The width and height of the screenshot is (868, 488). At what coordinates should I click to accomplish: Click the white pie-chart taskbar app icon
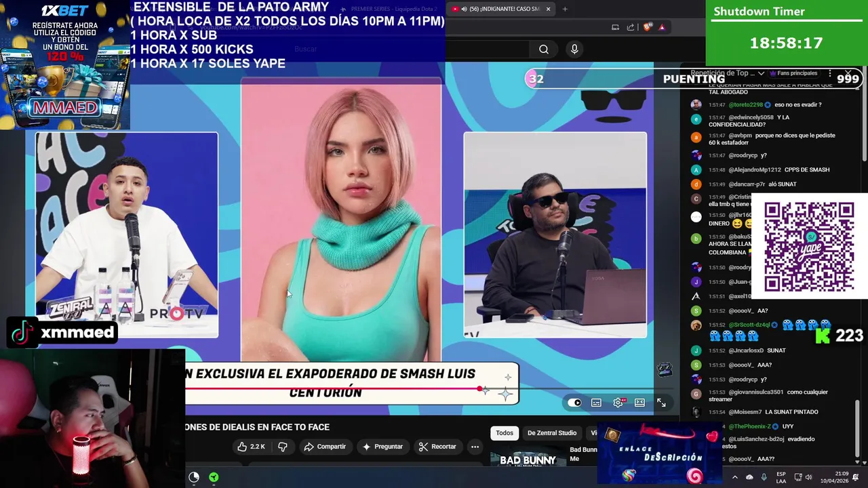(194, 477)
